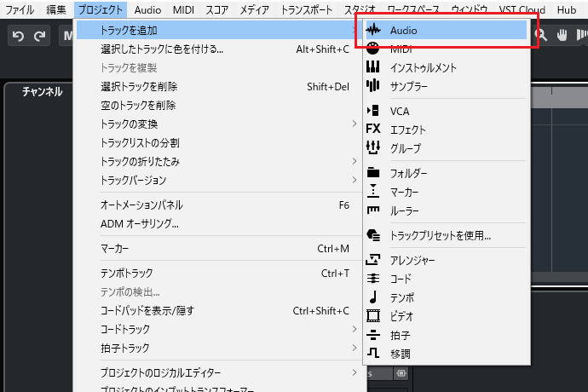Close the open プロジェクト menu
The image size is (588, 392).
click(100, 9)
